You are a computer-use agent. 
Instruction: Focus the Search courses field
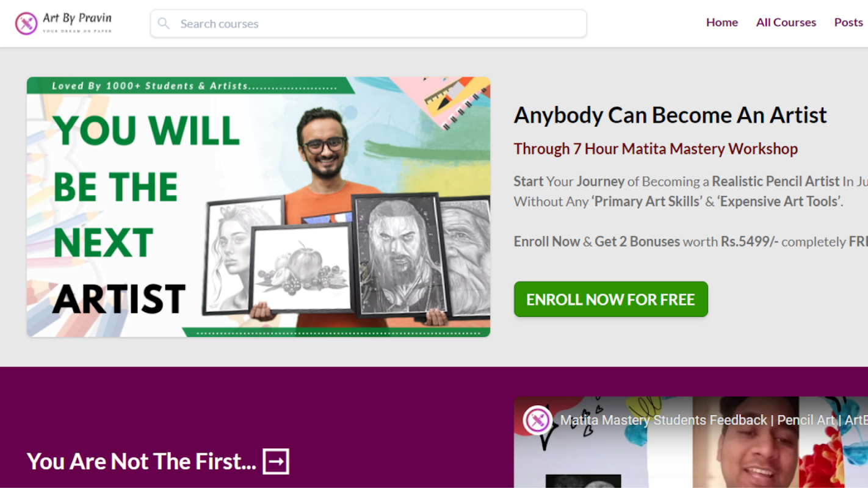(369, 24)
